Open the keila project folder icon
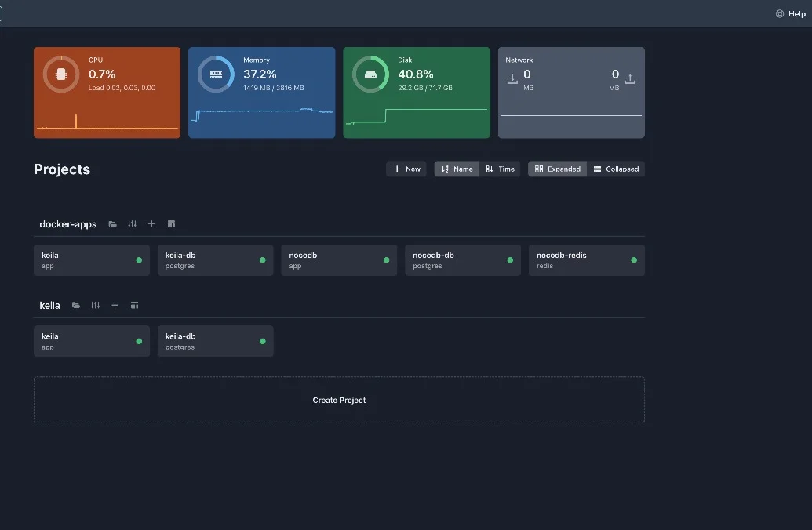The height and width of the screenshot is (530, 812). pyautogui.click(x=76, y=305)
